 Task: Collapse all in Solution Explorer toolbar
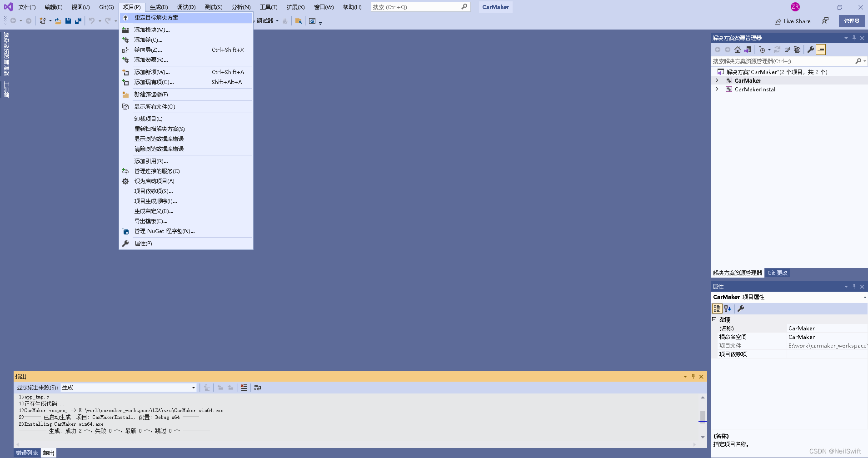787,50
